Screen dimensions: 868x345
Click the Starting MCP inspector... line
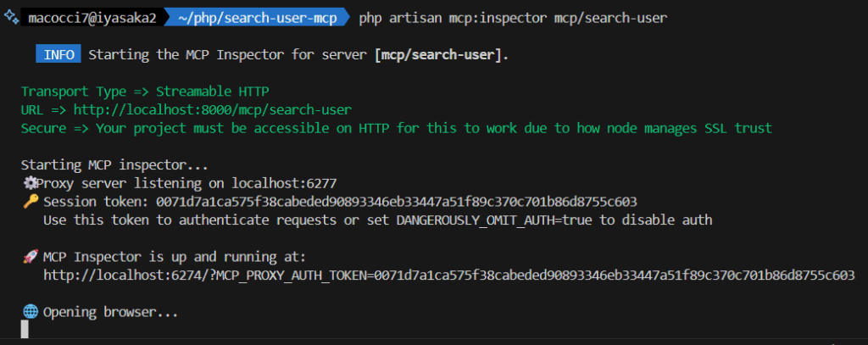[x=114, y=165]
